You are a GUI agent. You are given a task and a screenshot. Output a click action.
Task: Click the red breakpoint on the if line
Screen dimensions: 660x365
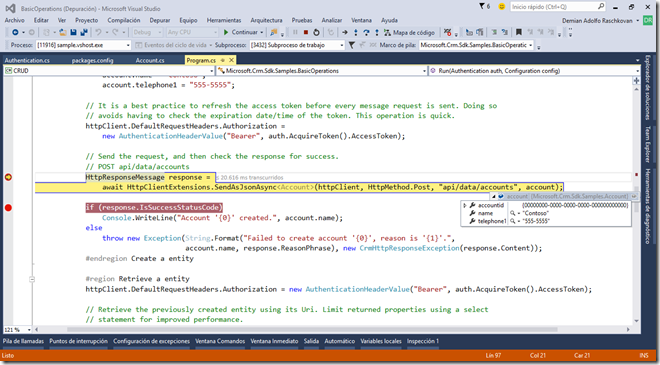pos(8,208)
